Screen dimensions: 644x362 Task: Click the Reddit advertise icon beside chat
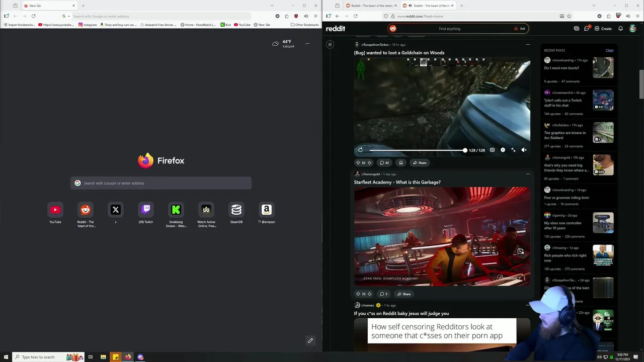point(577,29)
